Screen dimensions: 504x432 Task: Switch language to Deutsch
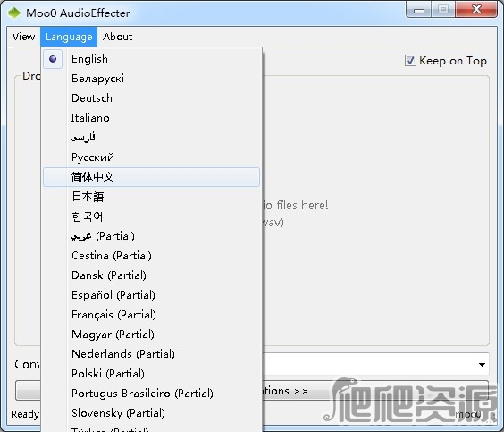(151, 98)
